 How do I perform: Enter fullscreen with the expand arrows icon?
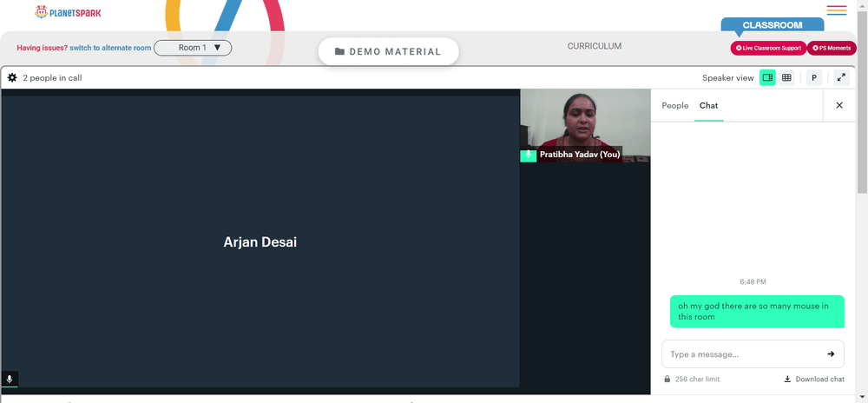841,77
